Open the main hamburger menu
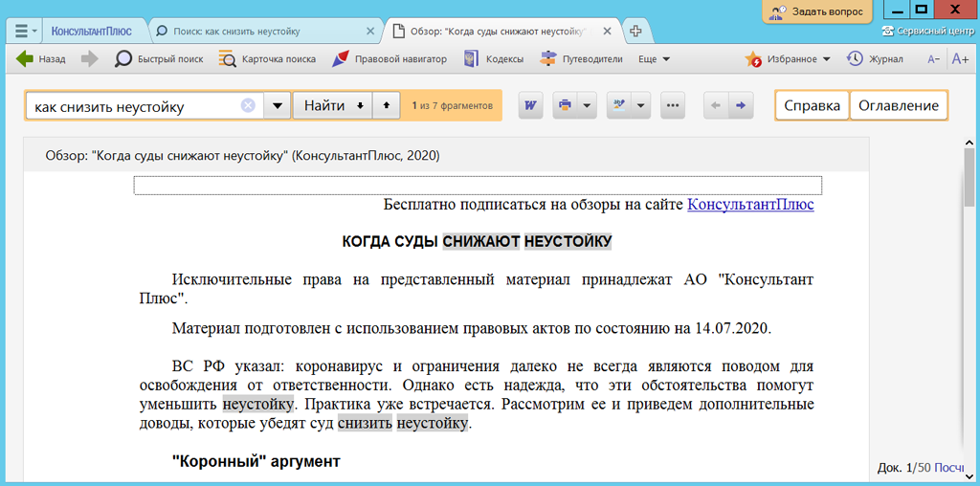This screenshot has height=486, width=980. (x=25, y=31)
